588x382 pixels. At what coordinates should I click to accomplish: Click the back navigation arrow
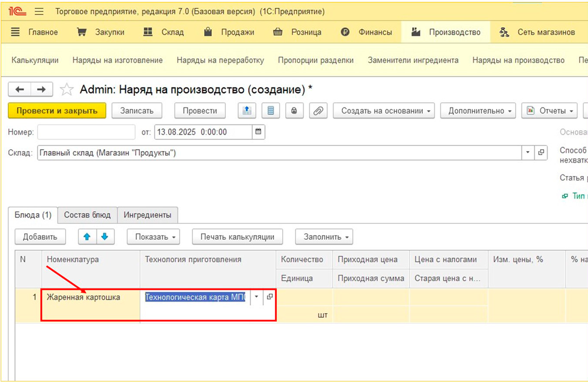[19, 89]
